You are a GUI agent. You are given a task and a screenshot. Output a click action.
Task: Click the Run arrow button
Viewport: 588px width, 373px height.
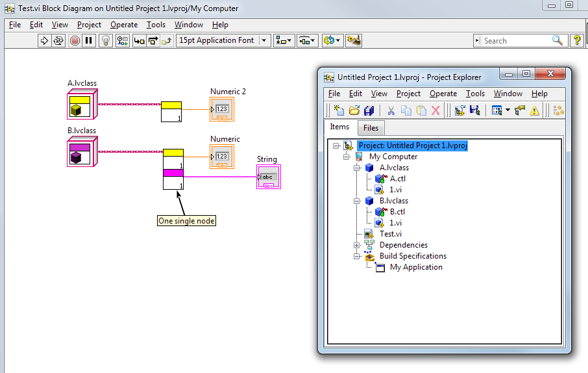click(44, 40)
